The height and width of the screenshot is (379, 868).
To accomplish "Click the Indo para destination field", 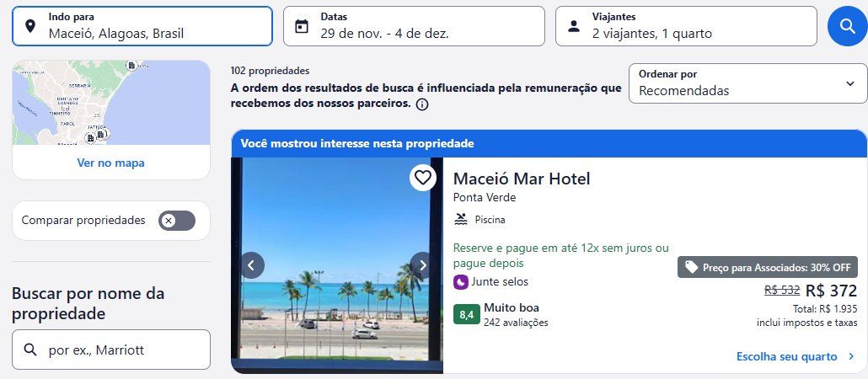I will click(142, 26).
